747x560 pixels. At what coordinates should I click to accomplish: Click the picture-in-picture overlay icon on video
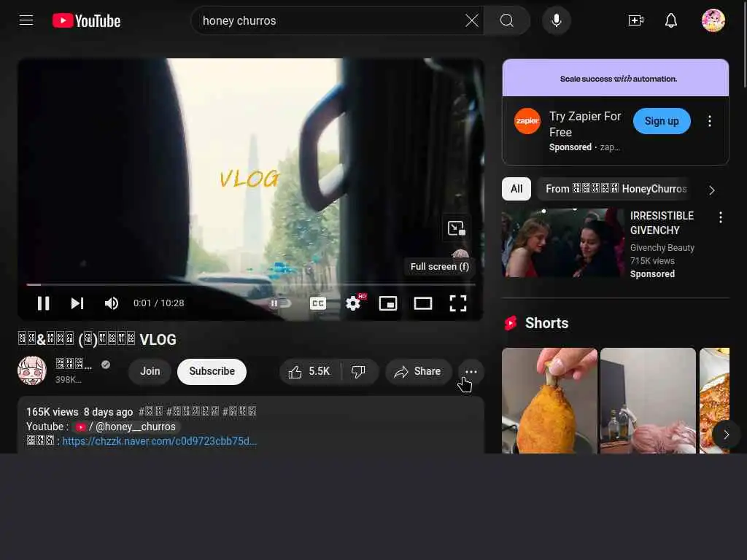click(457, 228)
